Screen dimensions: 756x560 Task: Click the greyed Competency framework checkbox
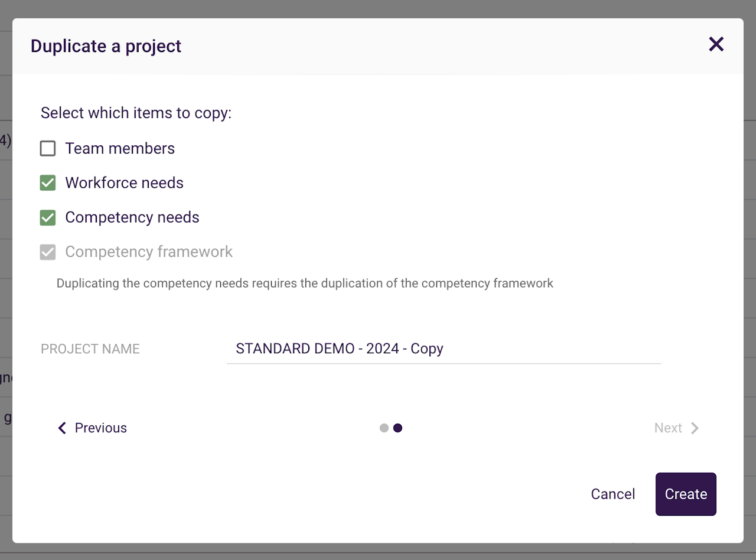[x=48, y=252]
